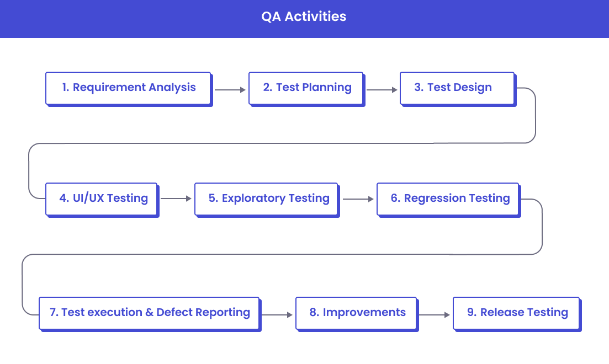Screen dimensions: 609x364
Task: Select arrow from UI/UX Testing to Exploratory Testing
Action: (176, 199)
